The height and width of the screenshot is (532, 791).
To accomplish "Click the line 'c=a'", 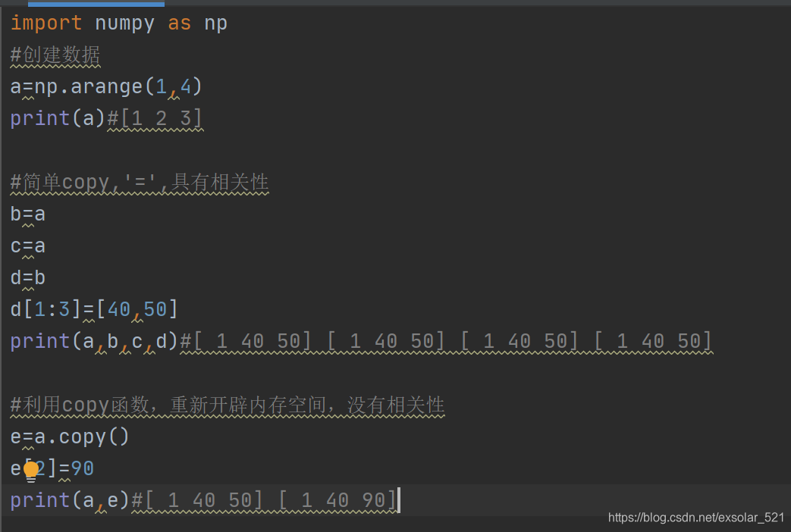I will coord(28,246).
